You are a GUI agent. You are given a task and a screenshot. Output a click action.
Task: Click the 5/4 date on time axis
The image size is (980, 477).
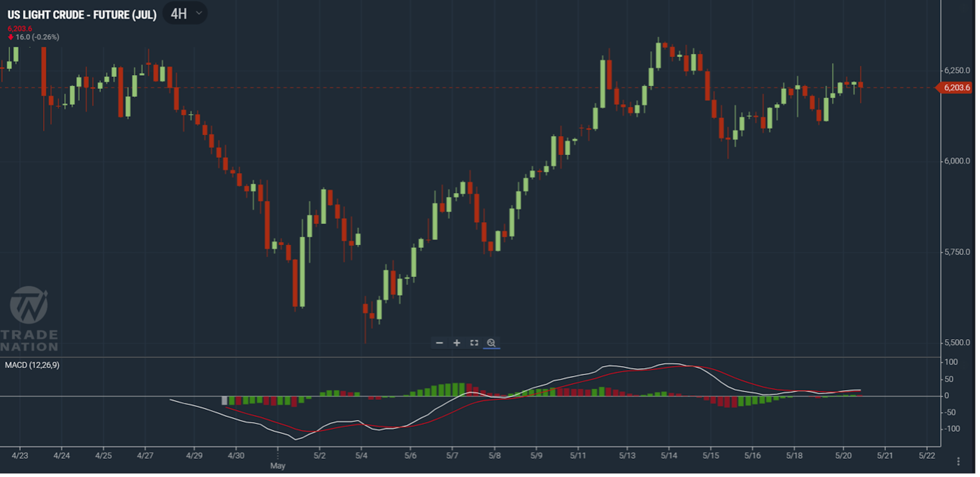click(x=361, y=456)
